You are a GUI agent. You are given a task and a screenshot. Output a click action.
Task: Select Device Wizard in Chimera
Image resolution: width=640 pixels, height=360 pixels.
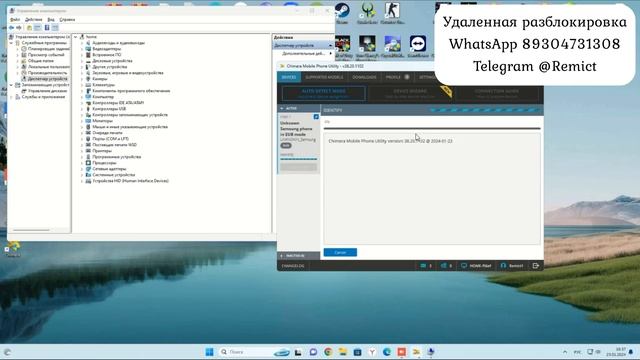[x=410, y=93]
